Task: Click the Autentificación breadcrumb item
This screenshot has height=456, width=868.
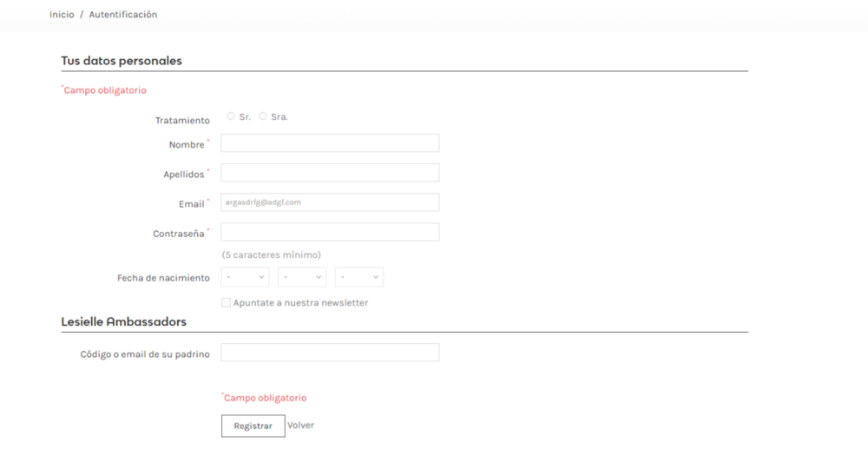Action: (x=123, y=15)
